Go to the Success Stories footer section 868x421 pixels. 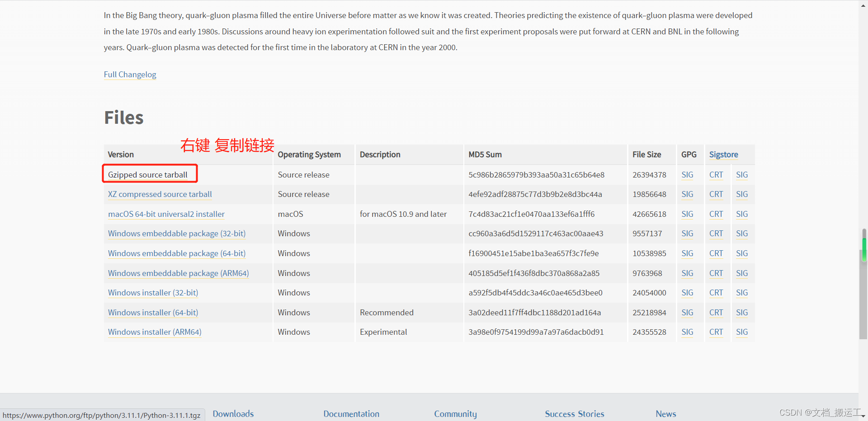click(574, 414)
